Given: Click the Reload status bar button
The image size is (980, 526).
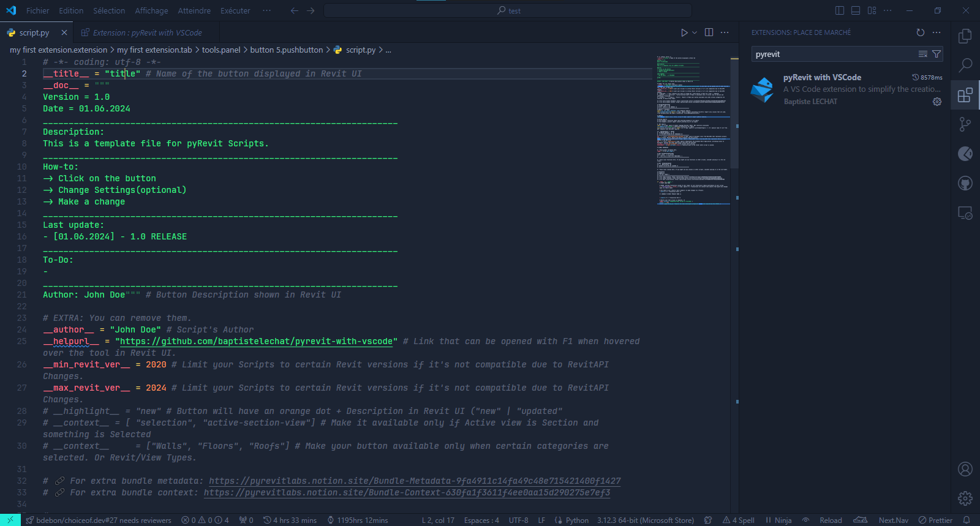Looking at the screenshot, I should tap(831, 520).
